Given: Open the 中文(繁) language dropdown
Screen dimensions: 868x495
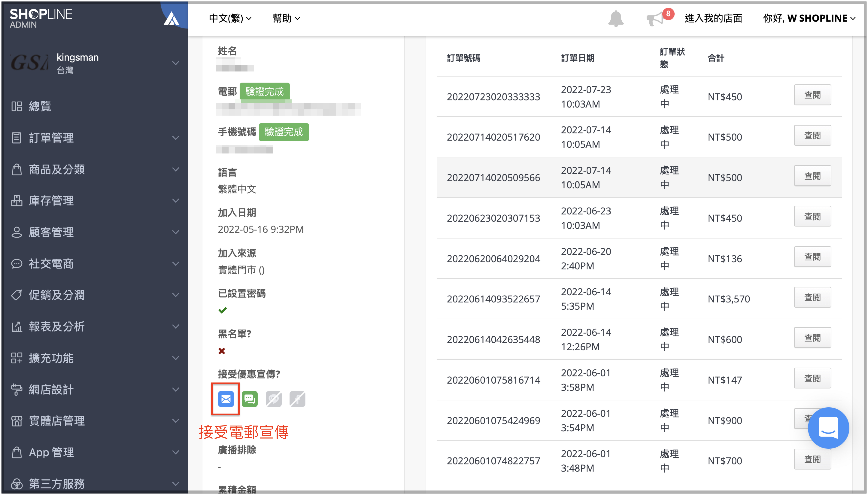Looking at the screenshot, I should click(x=230, y=18).
